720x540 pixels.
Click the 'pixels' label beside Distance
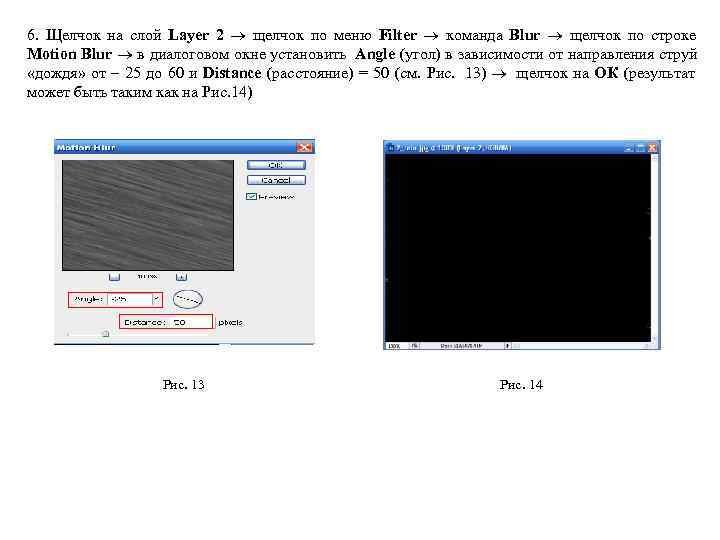230,322
